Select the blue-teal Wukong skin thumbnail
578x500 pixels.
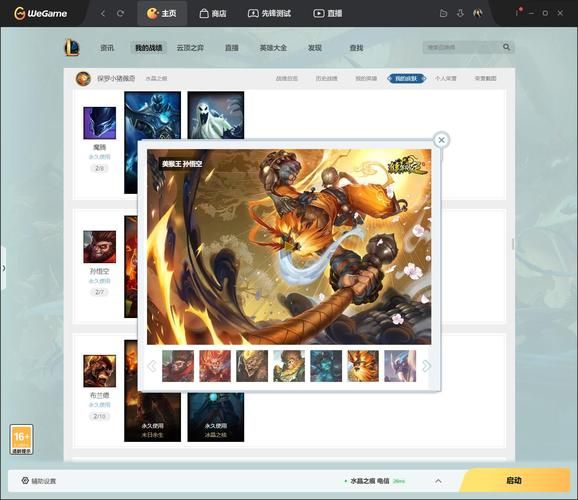(326, 366)
